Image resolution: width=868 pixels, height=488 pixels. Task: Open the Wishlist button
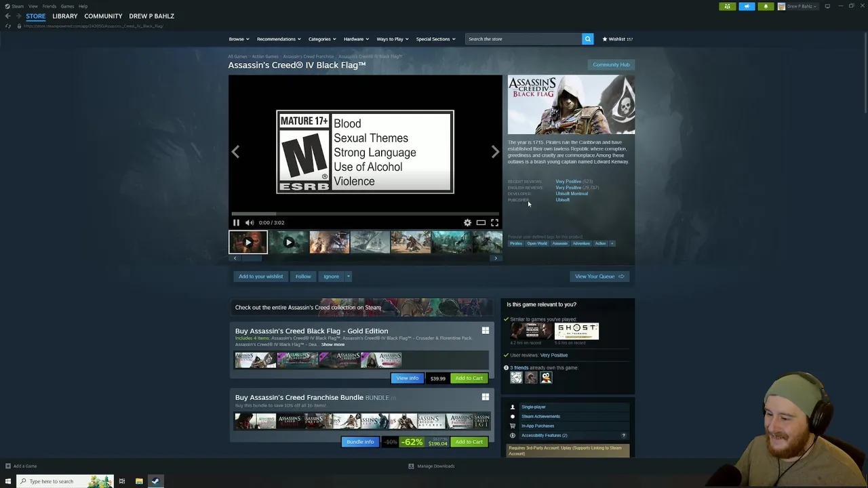[617, 39]
